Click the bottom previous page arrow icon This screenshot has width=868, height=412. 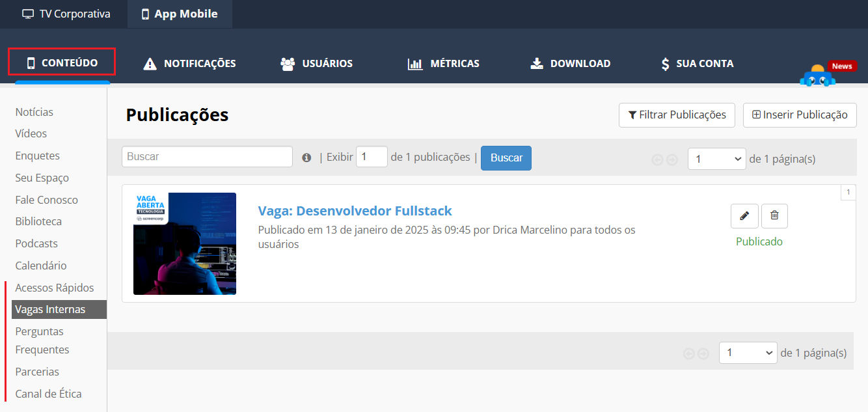point(688,353)
